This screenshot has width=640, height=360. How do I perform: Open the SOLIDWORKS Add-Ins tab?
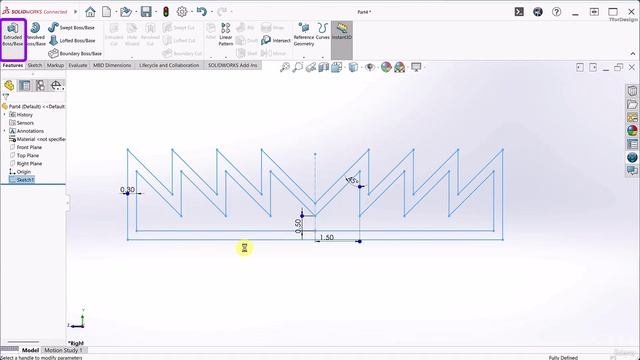pyautogui.click(x=233, y=65)
